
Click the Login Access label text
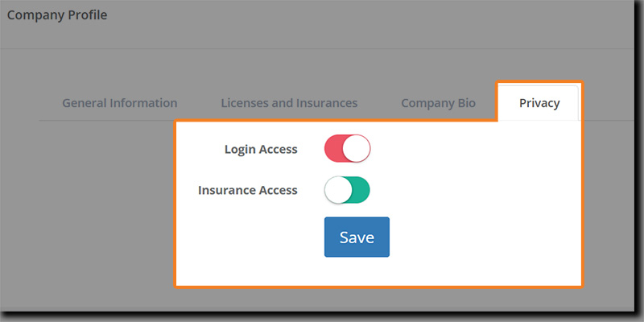coord(261,149)
